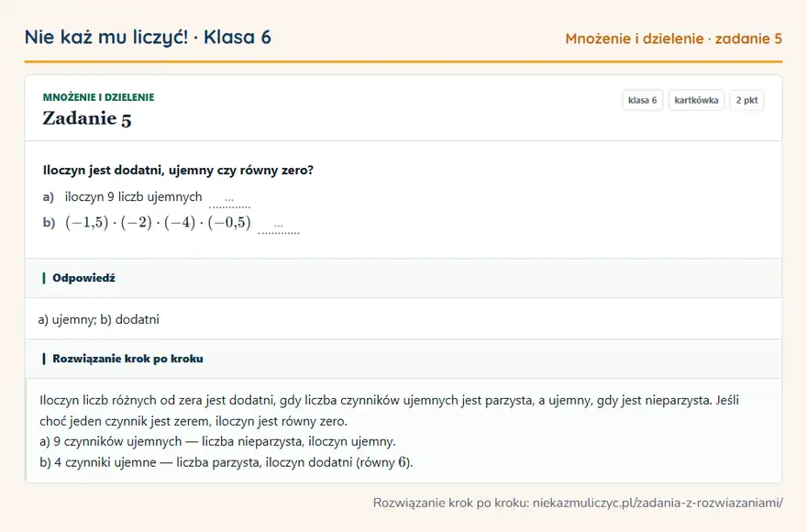The image size is (807, 532).
Task: Select the '2 pkt' tag
Action: tap(746, 100)
